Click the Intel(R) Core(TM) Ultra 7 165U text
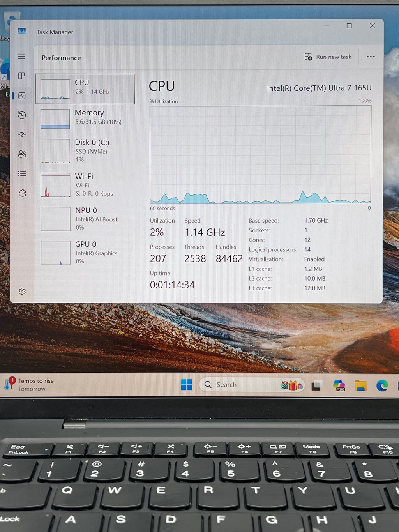This screenshot has width=399, height=532. point(319,88)
